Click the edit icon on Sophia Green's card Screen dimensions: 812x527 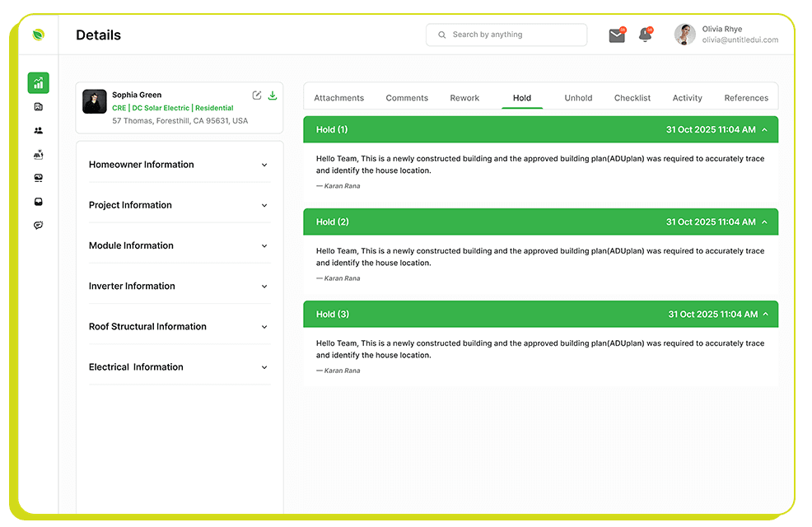[257, 96]
